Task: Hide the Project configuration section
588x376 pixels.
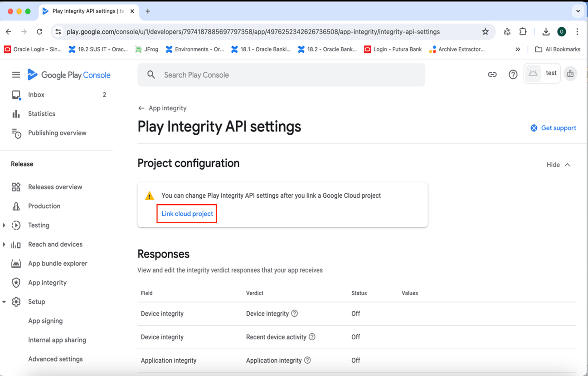Action: point(558,165)
